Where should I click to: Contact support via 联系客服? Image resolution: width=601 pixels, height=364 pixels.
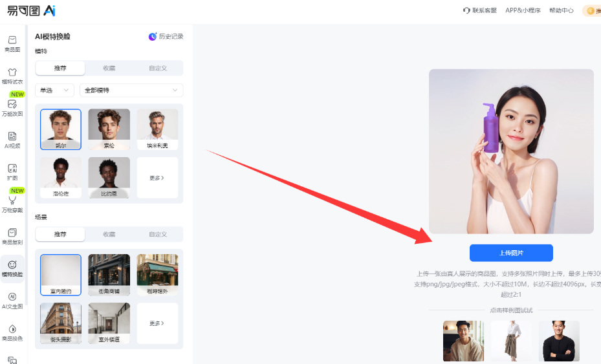[x=480, y=10]
